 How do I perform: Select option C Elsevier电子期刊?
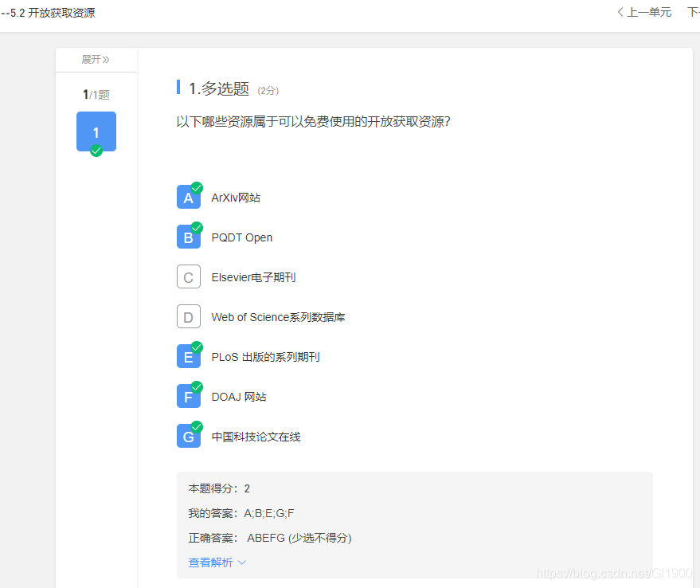click(189, 277)
